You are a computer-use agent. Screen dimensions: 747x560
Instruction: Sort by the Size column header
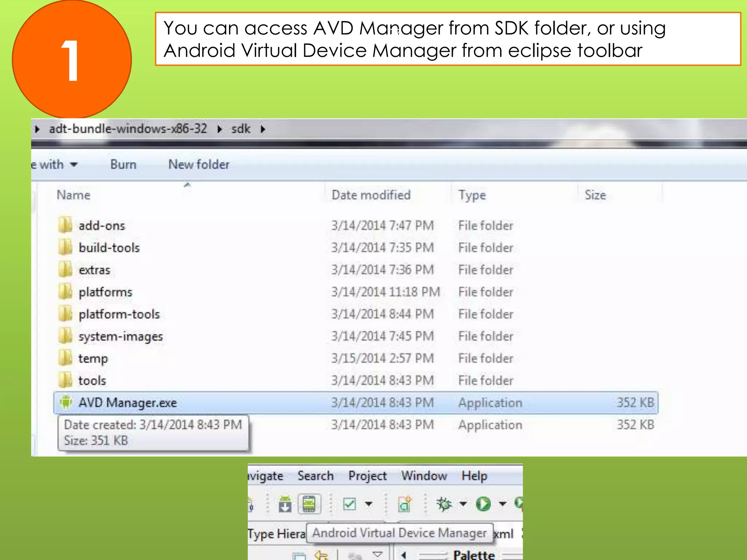pyautogui.click(x=595, y=195)
